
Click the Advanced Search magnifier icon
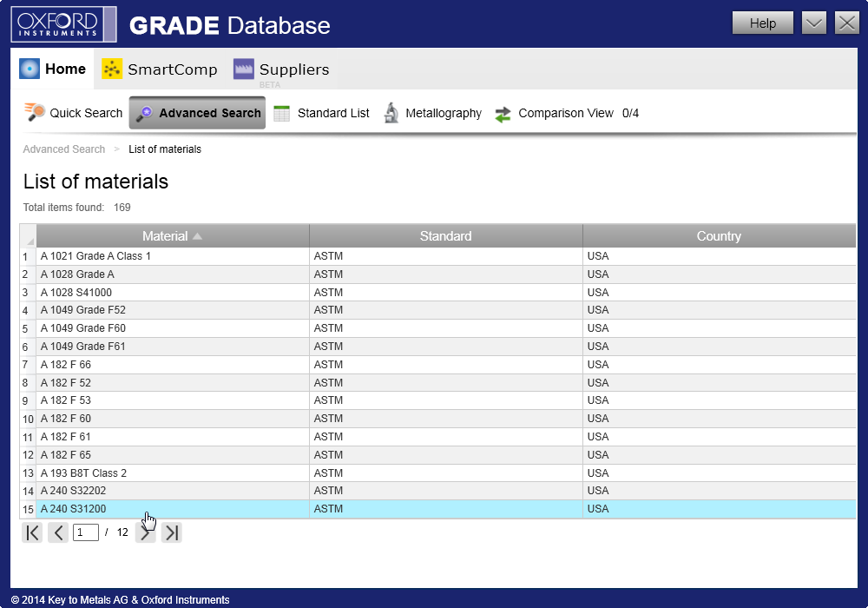[144, 114]
